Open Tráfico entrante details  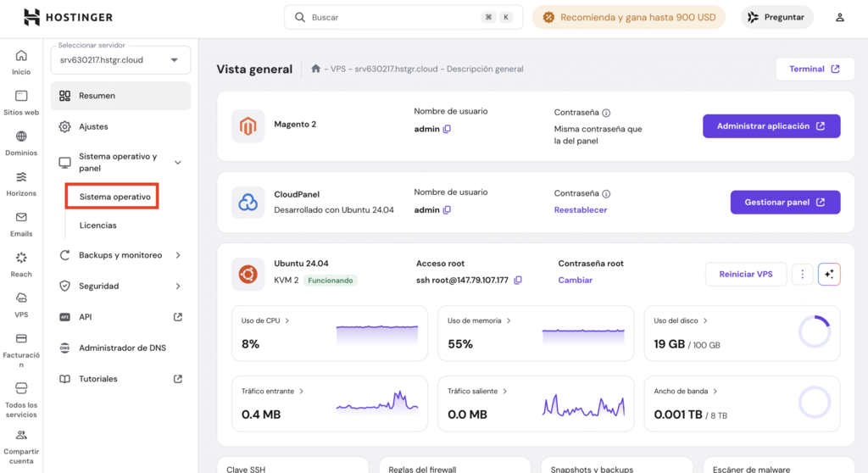pos(272,391)
